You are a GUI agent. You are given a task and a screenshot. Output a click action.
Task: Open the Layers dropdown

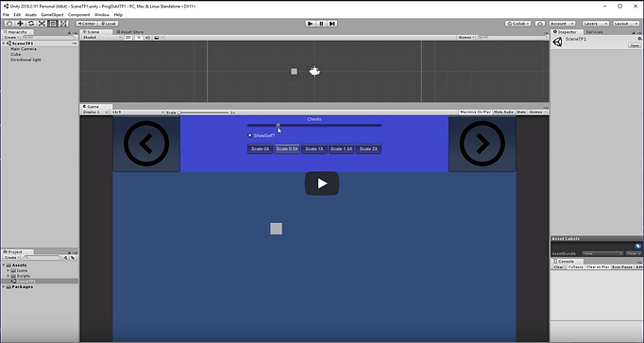(595, 24)
